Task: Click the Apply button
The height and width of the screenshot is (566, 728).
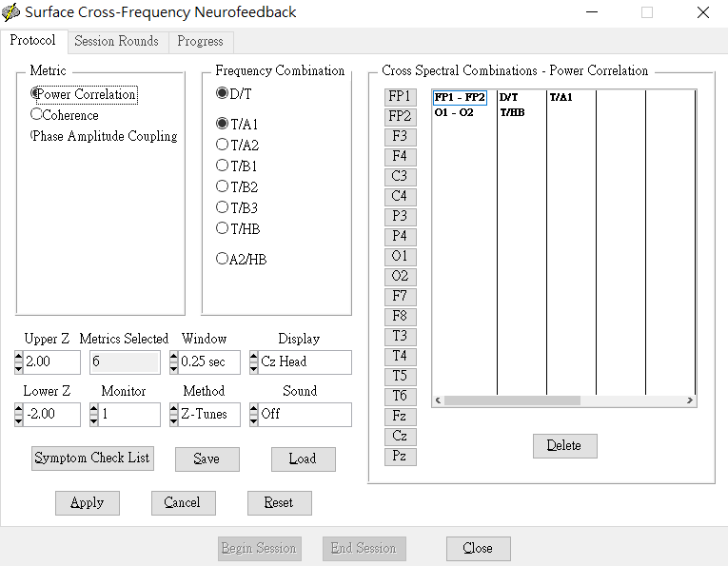Action: click(x=88, y=503)
